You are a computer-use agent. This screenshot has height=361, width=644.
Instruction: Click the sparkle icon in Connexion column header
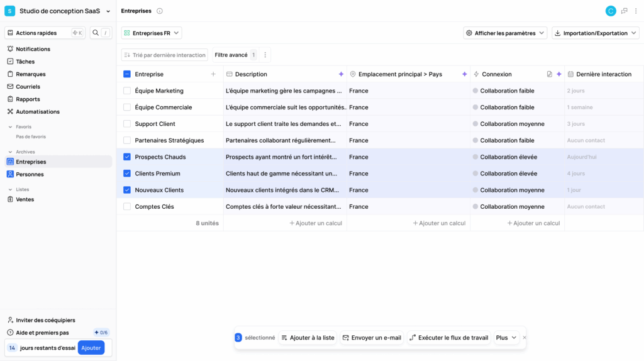(558, 74)
